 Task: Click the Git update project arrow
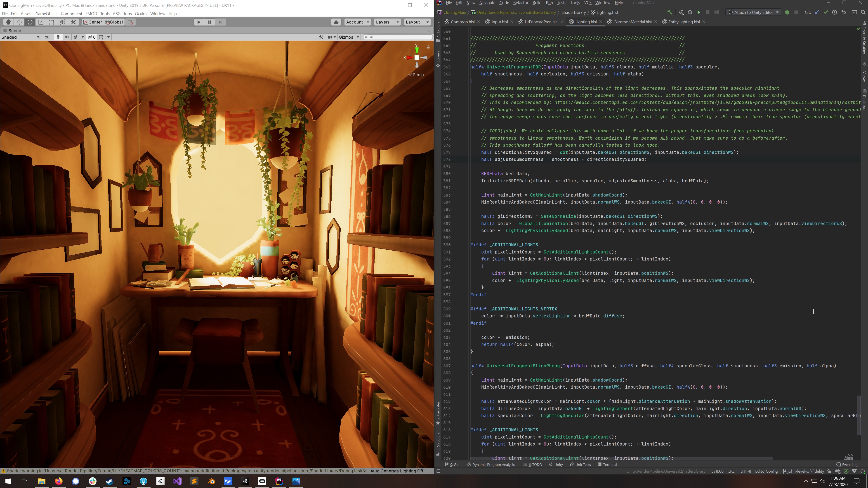[x=817, y=12]
